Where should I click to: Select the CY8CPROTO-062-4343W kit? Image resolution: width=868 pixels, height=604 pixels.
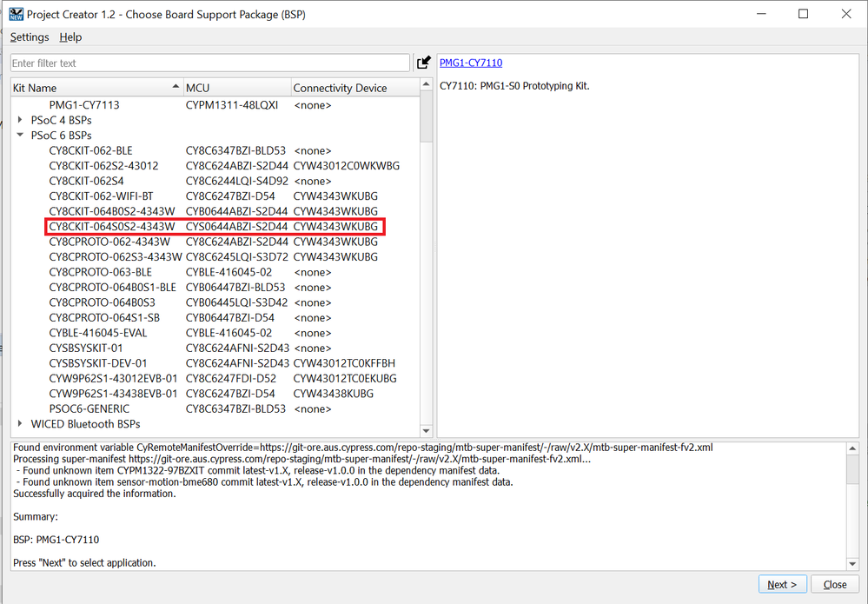[x=109, y=242]
